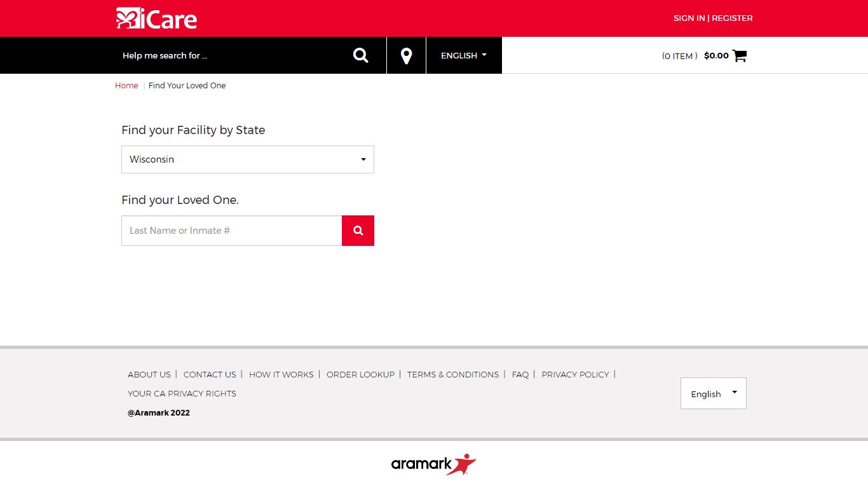Open TERMS & CONDITIONS footer link

453,374
